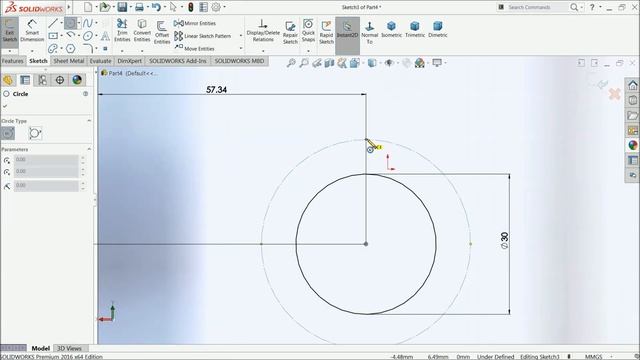Viewport: 640px width, 360px height.
Task: Select the Circle sketch tool in the ribbon
Action: (70, 23)
